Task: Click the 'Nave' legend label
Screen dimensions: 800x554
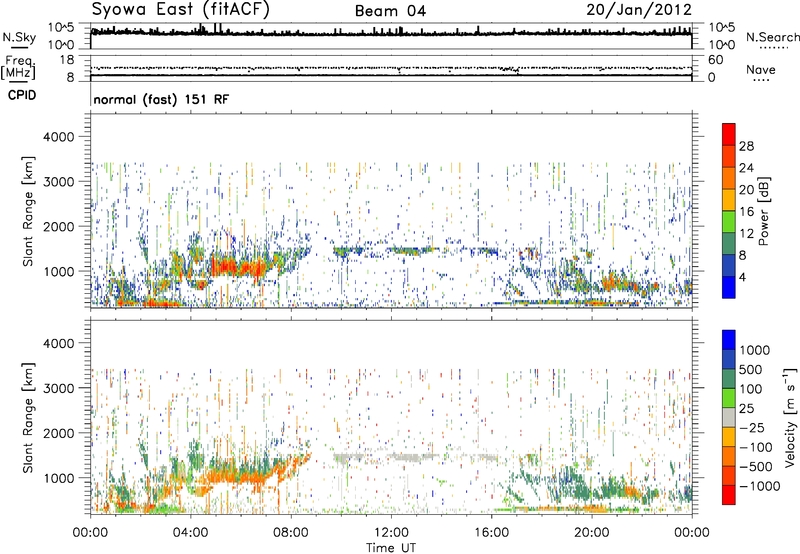Action: (x=761, y=70)
